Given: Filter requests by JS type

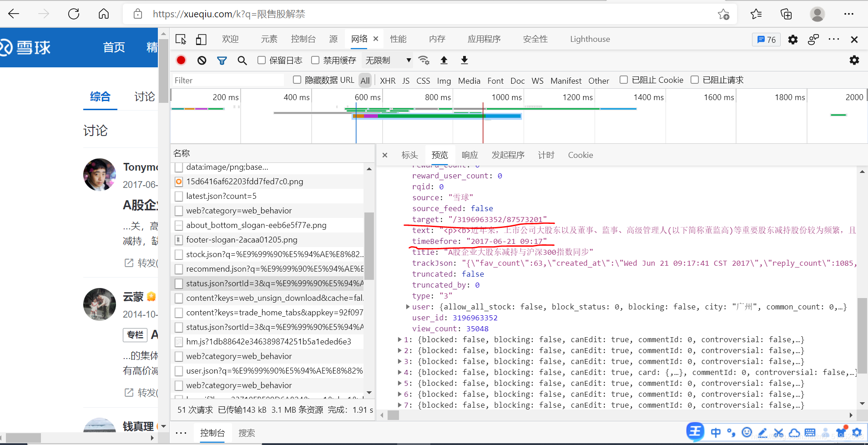Looking at the screenshot, I should [406, 81].
